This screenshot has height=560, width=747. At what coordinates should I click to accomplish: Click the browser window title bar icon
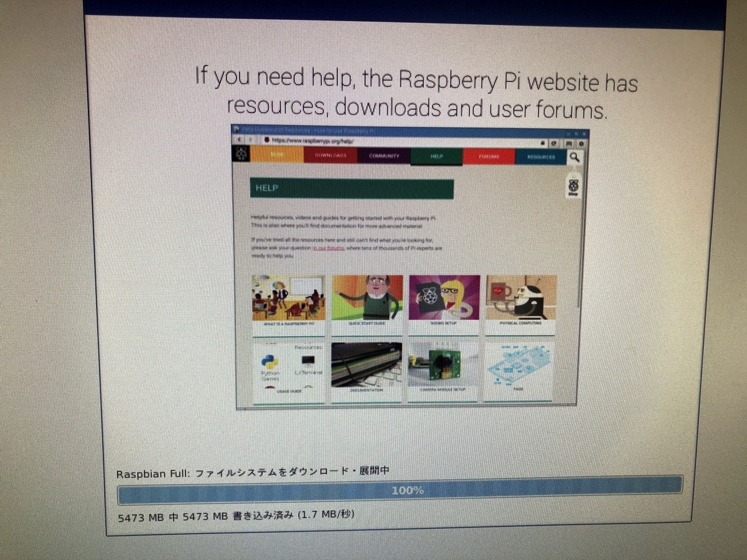click(235, 129)
